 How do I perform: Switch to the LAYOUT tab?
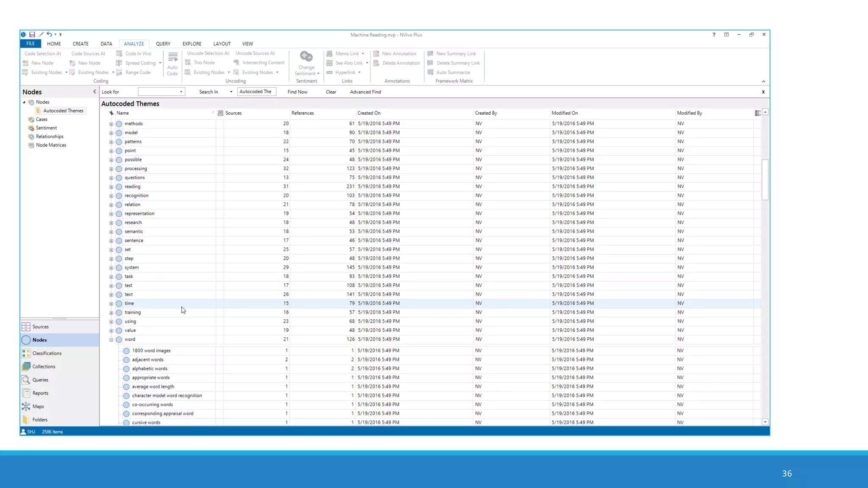[x=222, y=44]
